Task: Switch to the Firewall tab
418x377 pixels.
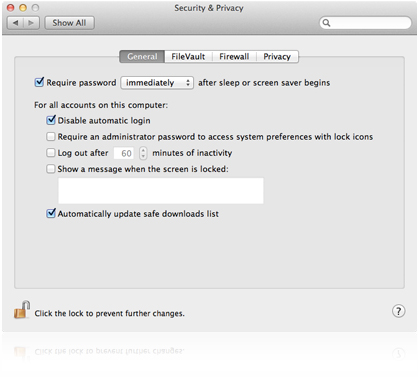Action: (x=234, y=57)
